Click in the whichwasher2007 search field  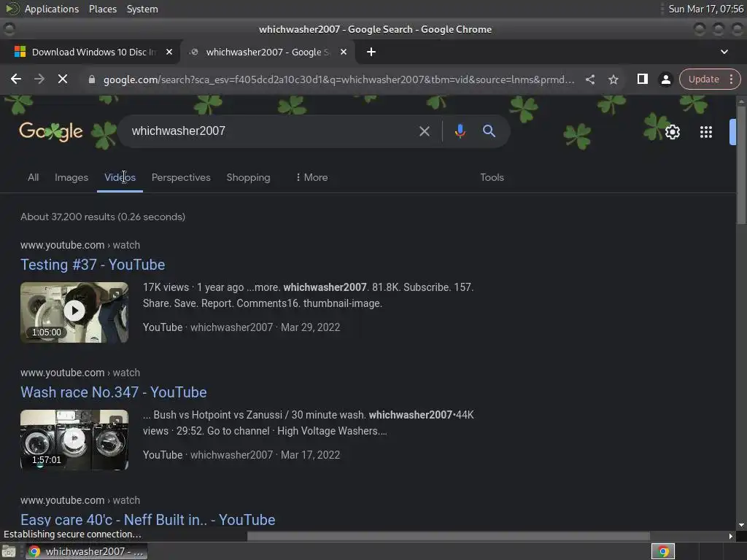267,131
